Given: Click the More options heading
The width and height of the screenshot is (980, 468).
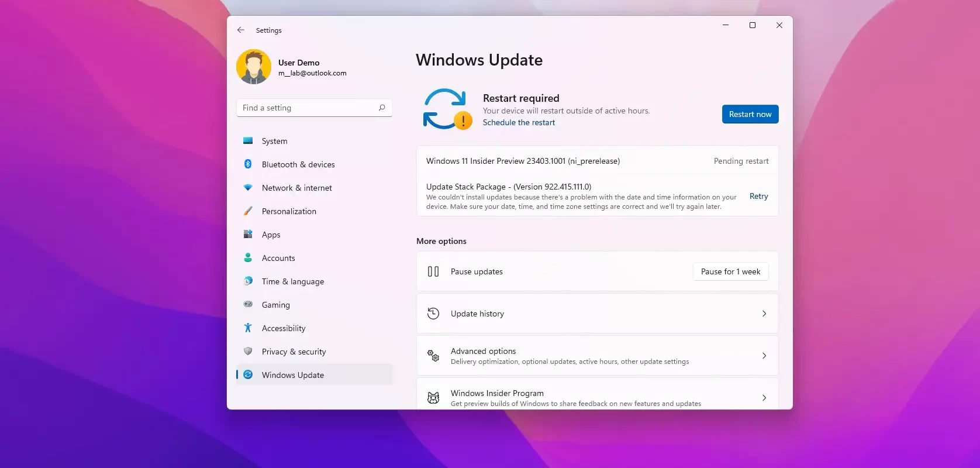Looking at the screenshot, I should coord(441,241).
